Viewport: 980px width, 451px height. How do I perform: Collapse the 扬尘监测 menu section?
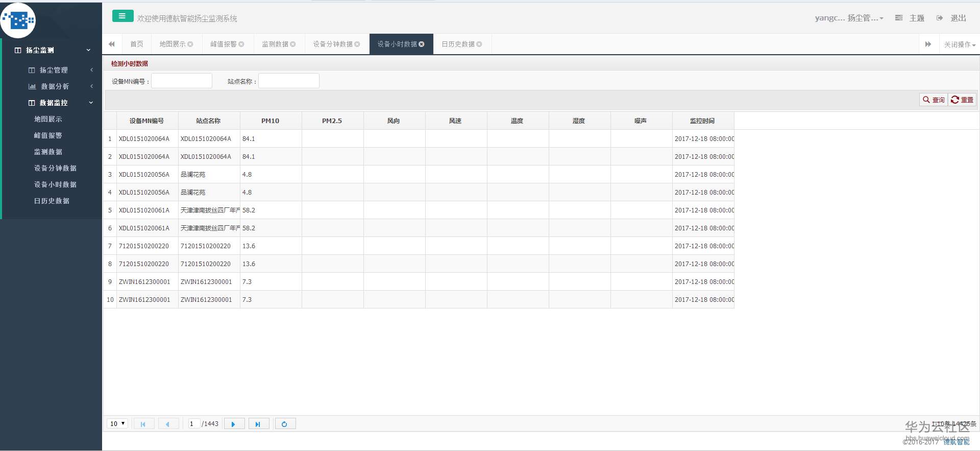click(x=88, y=50)
